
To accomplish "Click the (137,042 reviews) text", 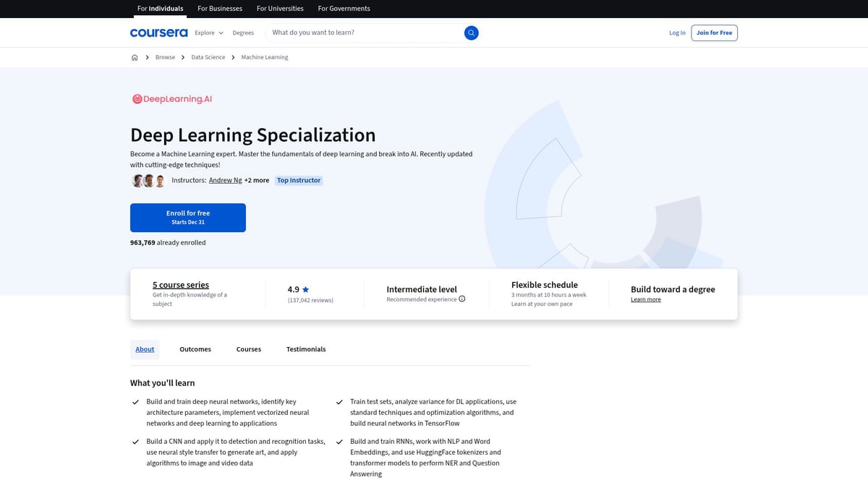I will (310, 300).
